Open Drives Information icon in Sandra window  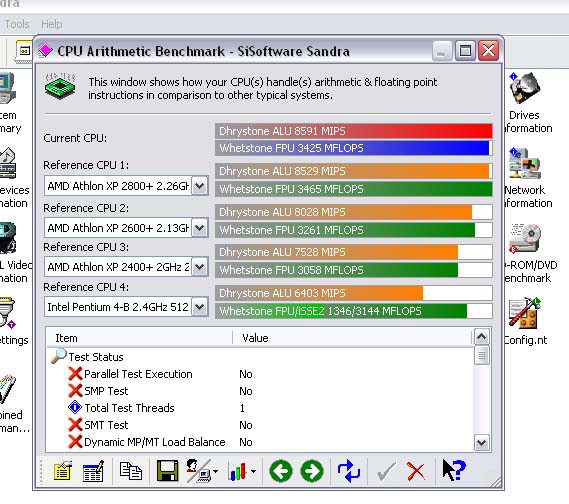tap(525, 89)
